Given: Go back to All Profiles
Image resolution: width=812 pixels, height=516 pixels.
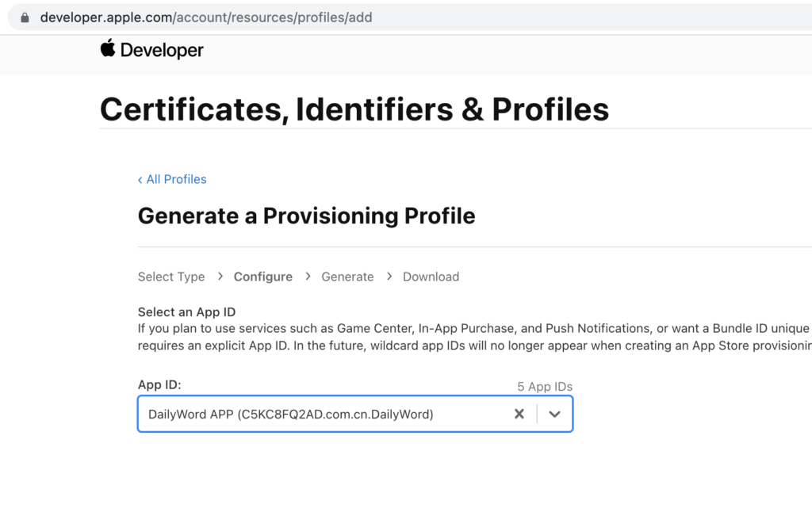Looking at the screenshot, I should [172, 179].
